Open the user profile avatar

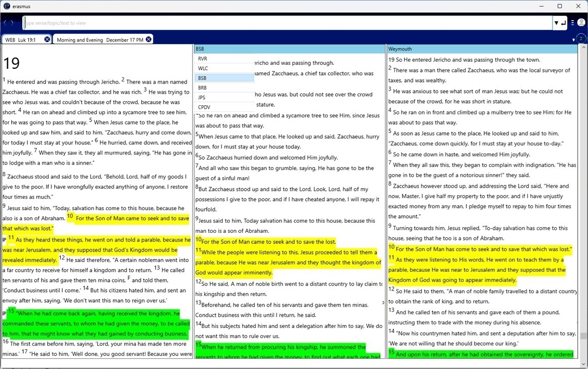point(581,23)
